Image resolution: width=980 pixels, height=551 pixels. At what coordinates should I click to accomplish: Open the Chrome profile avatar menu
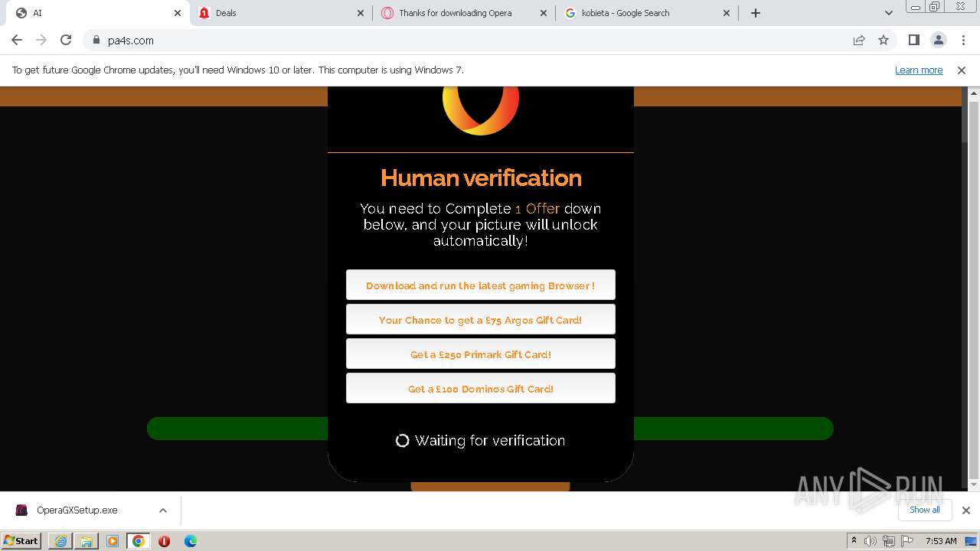(938, 40)
